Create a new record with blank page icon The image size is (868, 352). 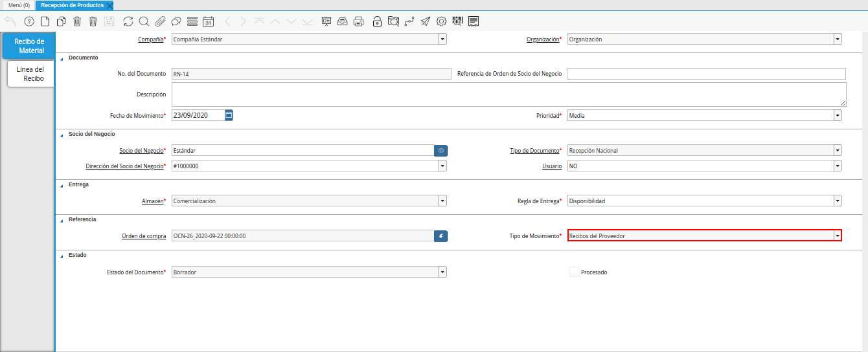coord(45,21)
